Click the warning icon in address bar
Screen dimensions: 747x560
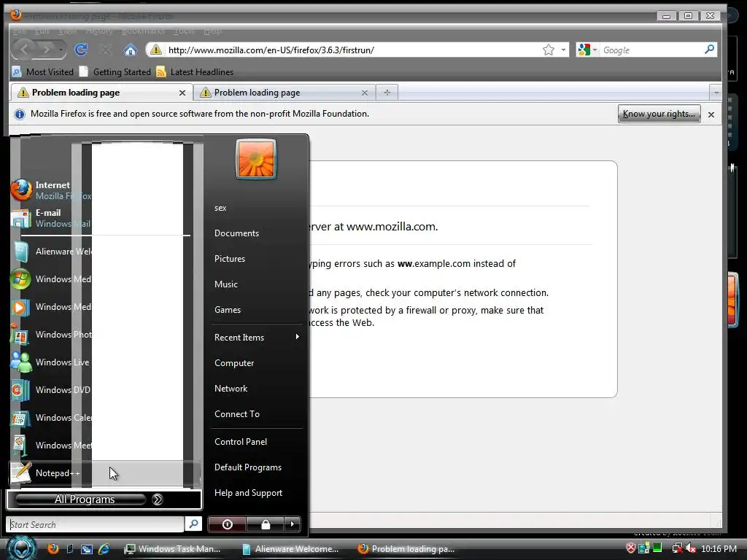(x=156, y=50)
